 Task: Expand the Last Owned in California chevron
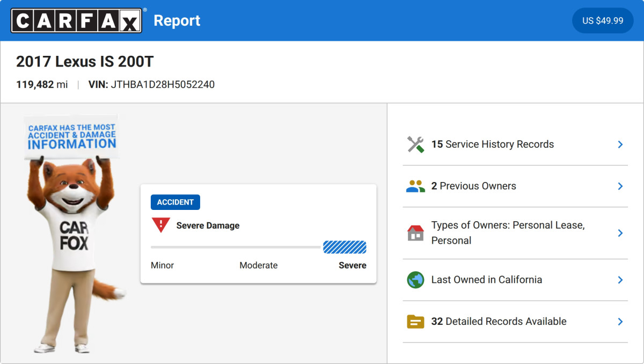[x=620, y=280]
